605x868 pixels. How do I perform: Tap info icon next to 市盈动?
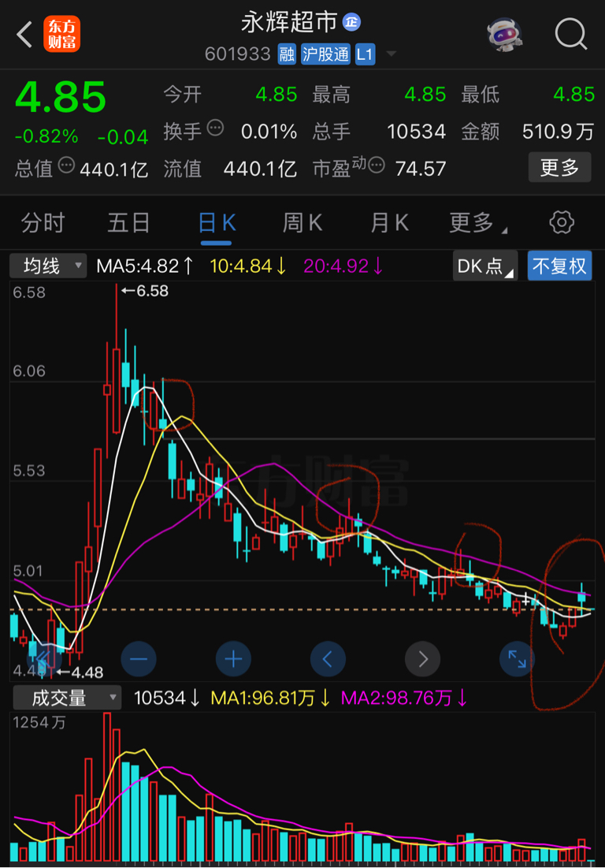coord(377,165)
